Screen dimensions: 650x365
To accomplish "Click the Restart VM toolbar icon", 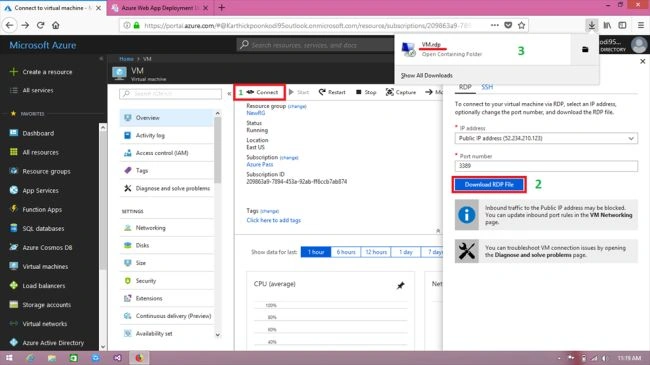I will click(322, 92).
